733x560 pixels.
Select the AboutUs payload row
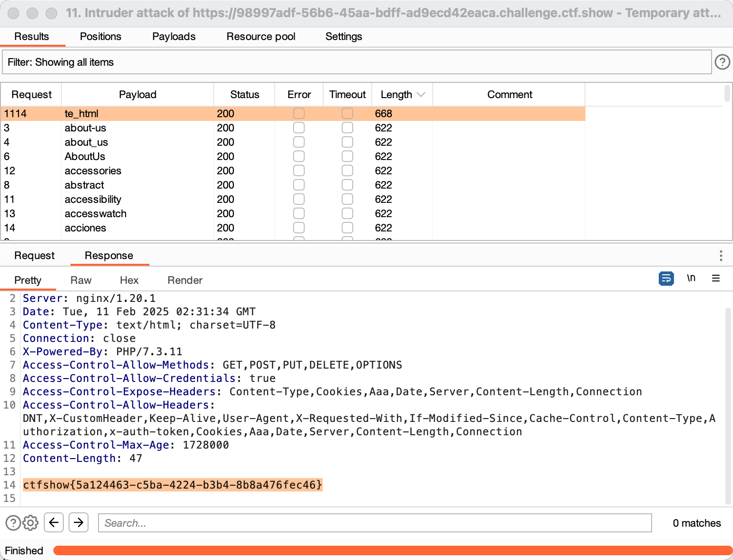click(293, 156)
